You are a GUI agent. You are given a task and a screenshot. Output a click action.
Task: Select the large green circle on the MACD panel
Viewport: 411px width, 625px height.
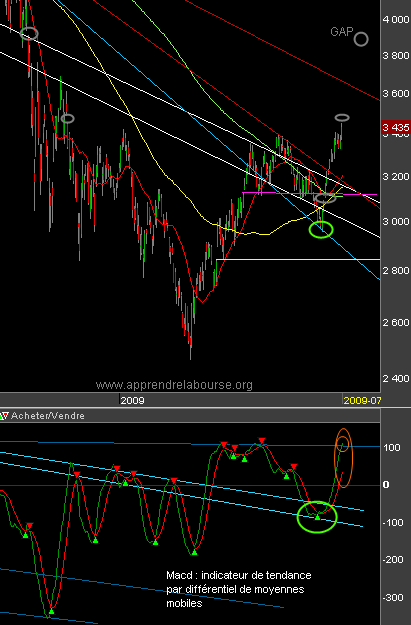(x=317, y=517)
